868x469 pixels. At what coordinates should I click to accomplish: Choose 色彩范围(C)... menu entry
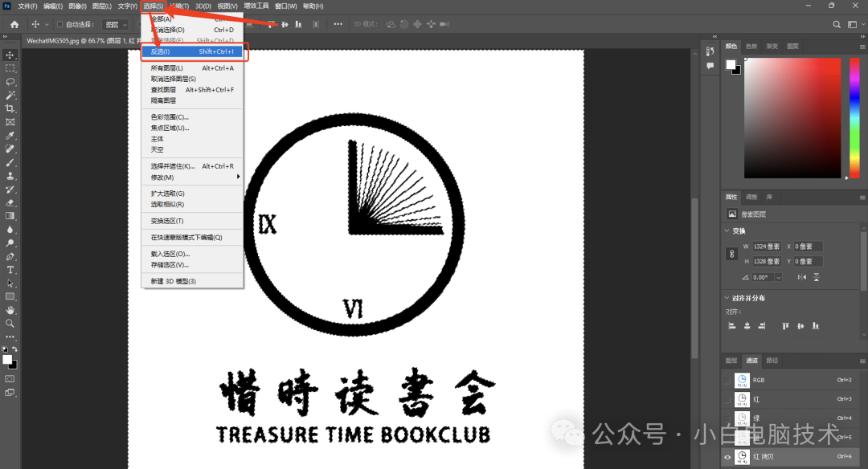[x=192, y=117]
